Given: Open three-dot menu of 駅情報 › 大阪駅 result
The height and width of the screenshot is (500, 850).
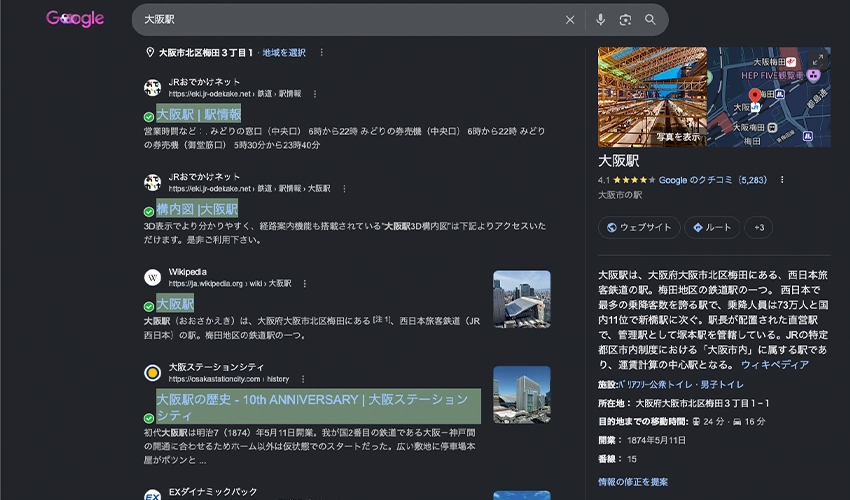Looking at the screenshot, I should point(344,189).
